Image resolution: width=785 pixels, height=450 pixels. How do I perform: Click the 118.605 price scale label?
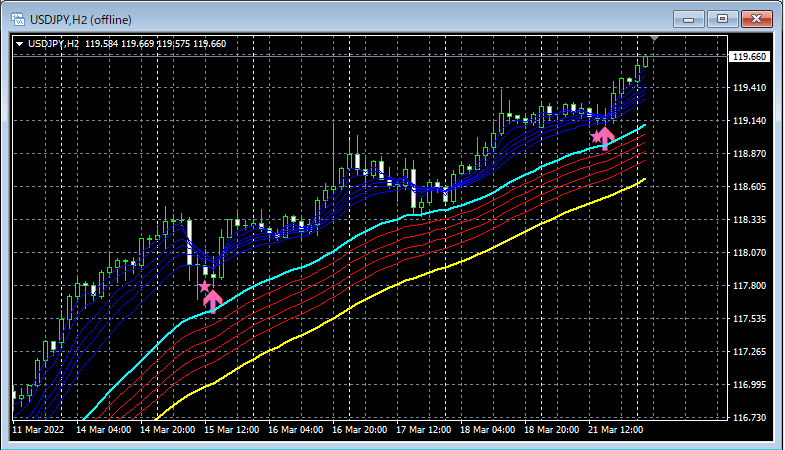(x=749, y=187)
